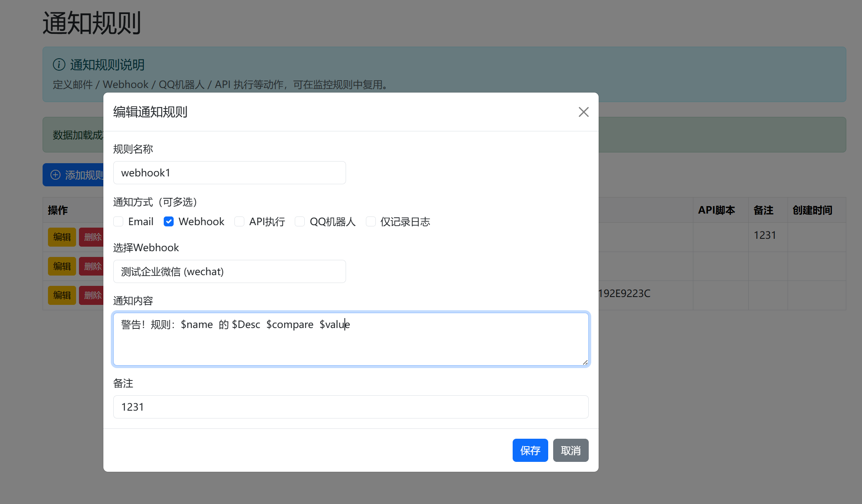The width and height of the screenshot is (862, 504).
Task: Check the 仅记录日志 option
Action: (x=371, y=221)
